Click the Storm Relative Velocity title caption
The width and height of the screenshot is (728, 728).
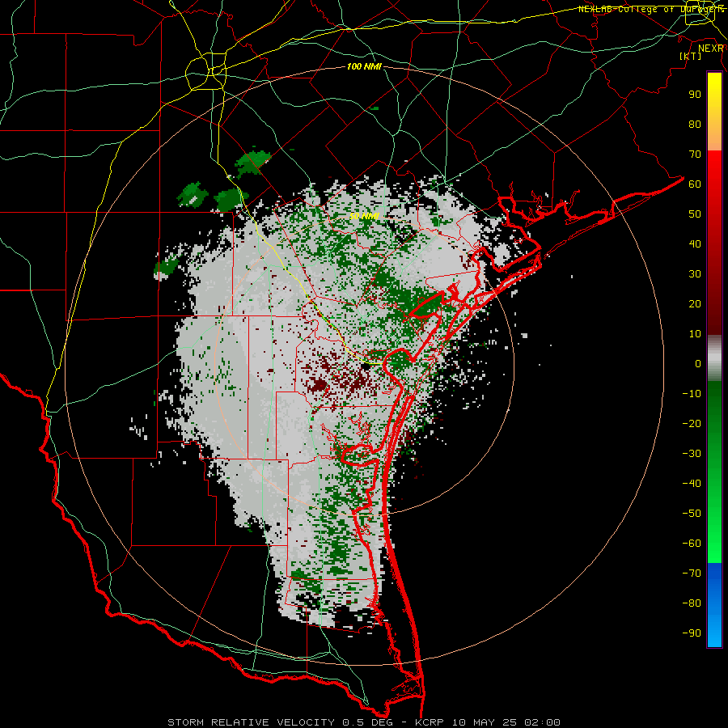coord(364,722)
